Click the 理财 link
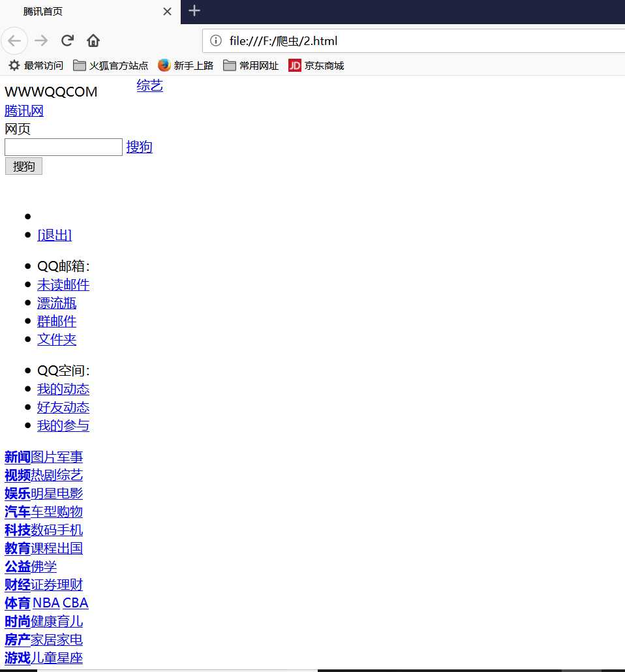The image size is (625, 672). pyautogui.click(x=70, y=585)
